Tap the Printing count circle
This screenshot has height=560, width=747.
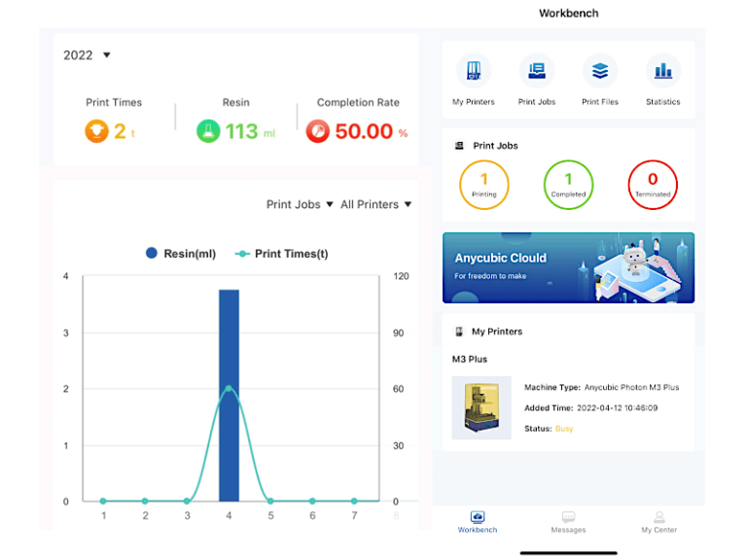484,185
